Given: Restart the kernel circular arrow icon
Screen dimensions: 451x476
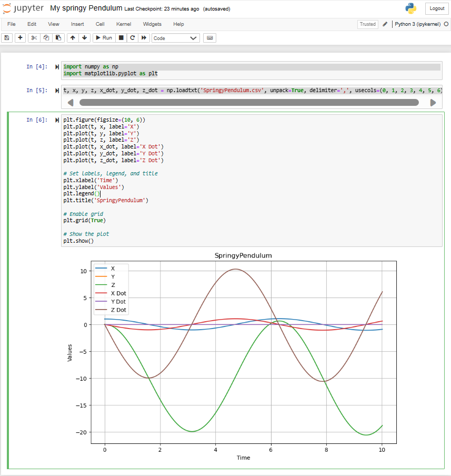Looking at the screenshot, I should tap(132, 38).
